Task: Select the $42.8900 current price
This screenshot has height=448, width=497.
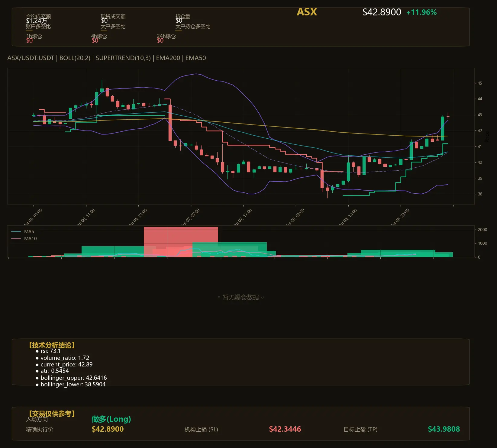Action: [382, 12]
